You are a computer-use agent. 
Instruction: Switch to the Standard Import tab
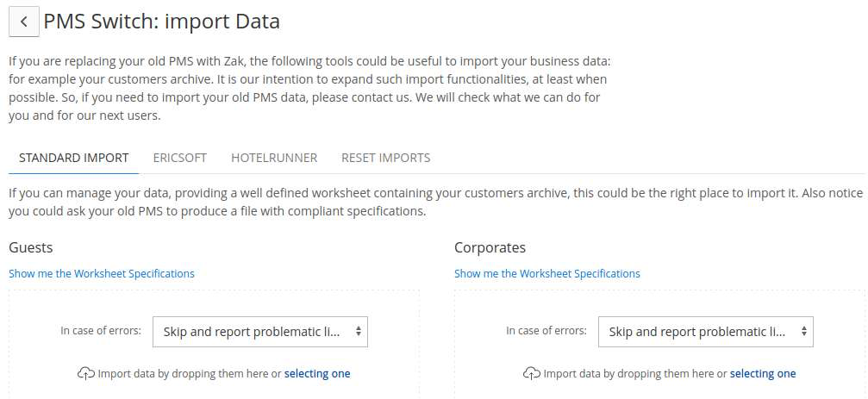[x=73, y=158]
